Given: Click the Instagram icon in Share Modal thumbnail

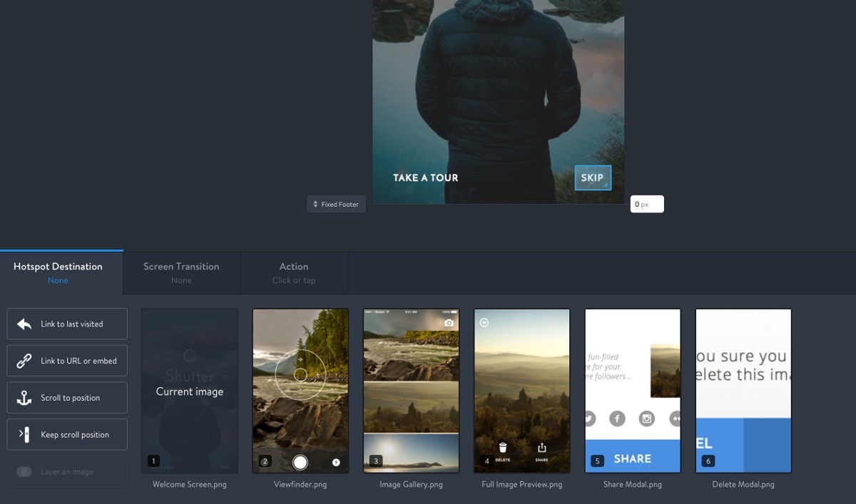Looking at the screenshot, I should 647,418.
